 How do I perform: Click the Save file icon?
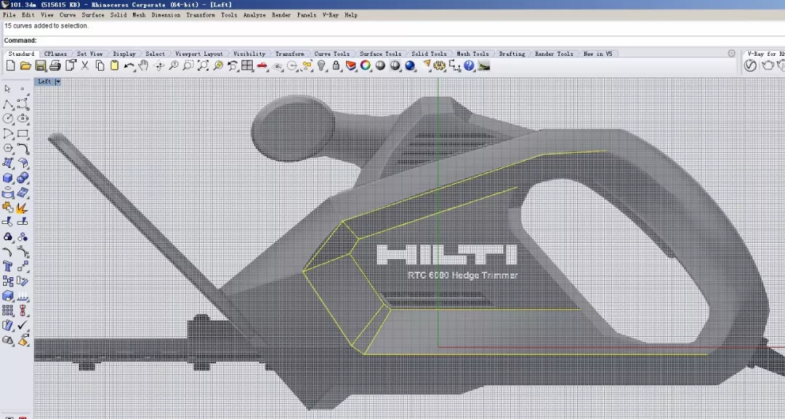coord(40,66)
